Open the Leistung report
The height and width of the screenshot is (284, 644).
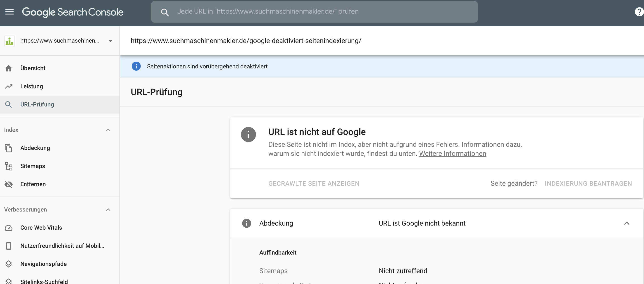click(x=60, y=86)
